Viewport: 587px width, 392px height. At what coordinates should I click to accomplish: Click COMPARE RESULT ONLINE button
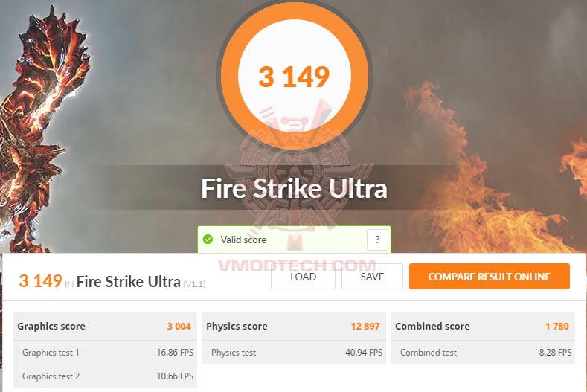pyautogui.click(x=490, y=276)
